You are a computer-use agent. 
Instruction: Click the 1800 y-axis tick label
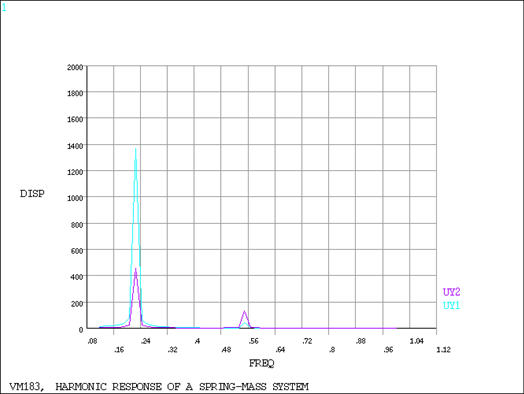click(x=75, y=93)
